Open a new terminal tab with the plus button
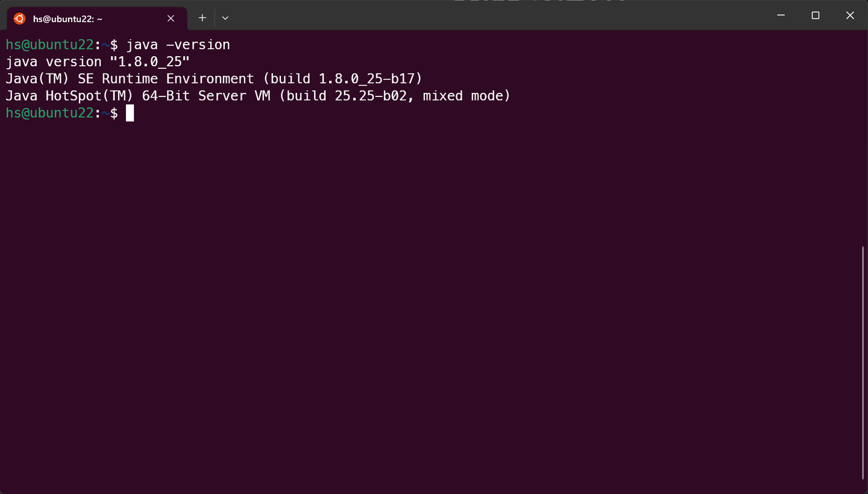Screen dimensions: 868x494 pyautogui.click(x=202, y=18)
